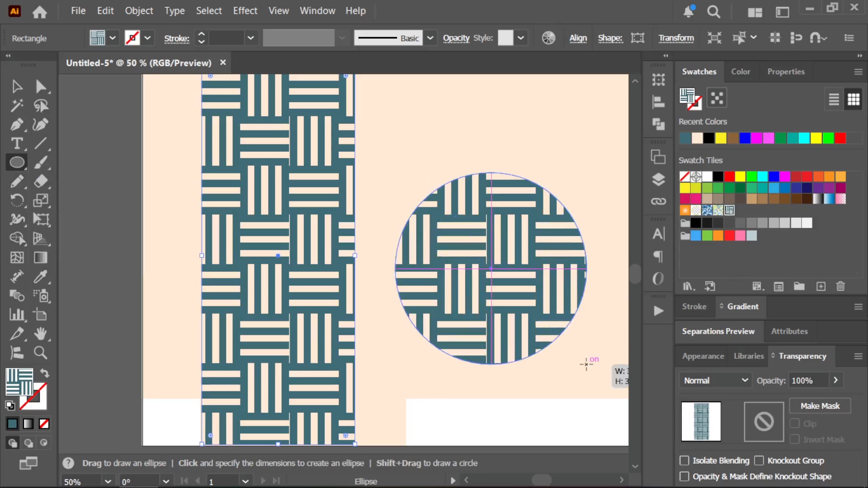The width and height of the screenshot is (868, 488).
Task: Check the Knockout Group option
Action: pos(759,460)
